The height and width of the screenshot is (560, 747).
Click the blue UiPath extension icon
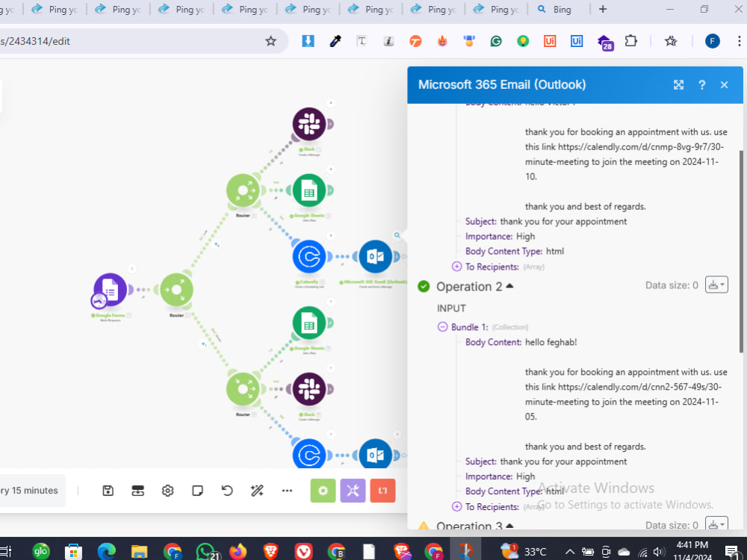tap(577, 41)
